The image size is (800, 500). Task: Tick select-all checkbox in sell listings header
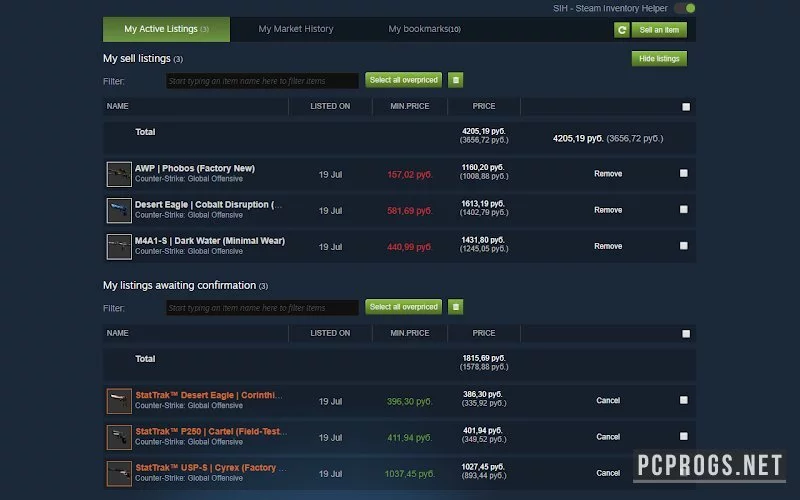(x=686, y=107)
